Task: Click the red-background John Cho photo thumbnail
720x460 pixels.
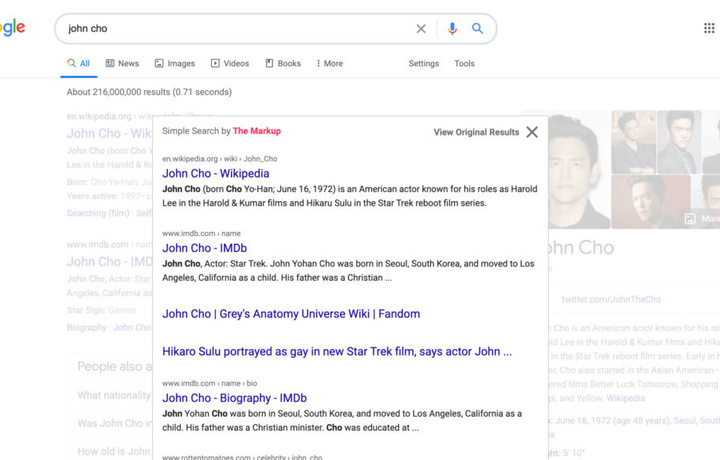Action: [x=651, y=202]
